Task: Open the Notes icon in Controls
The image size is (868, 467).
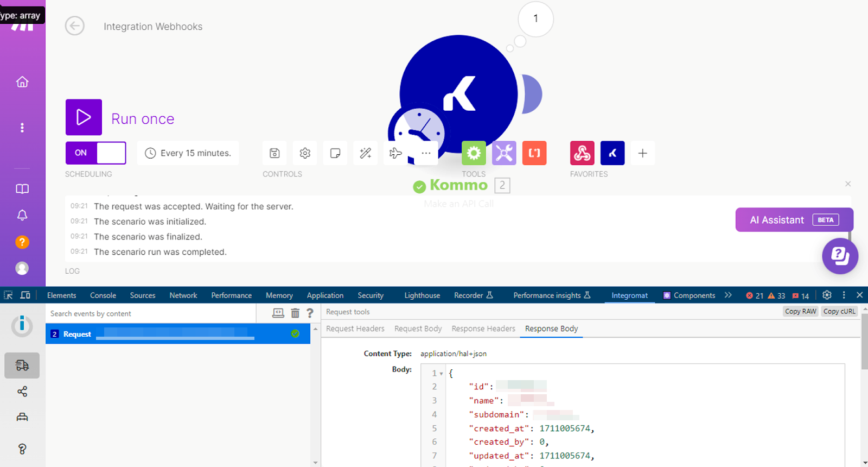Action: point(335,153)
